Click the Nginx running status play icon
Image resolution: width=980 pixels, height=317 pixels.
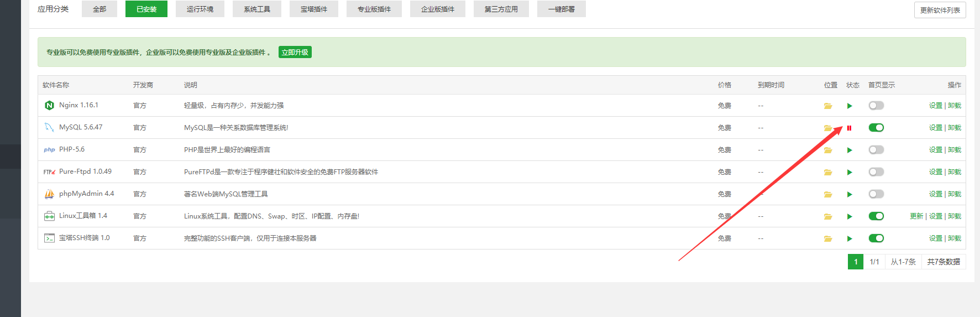tap(850, 106)
